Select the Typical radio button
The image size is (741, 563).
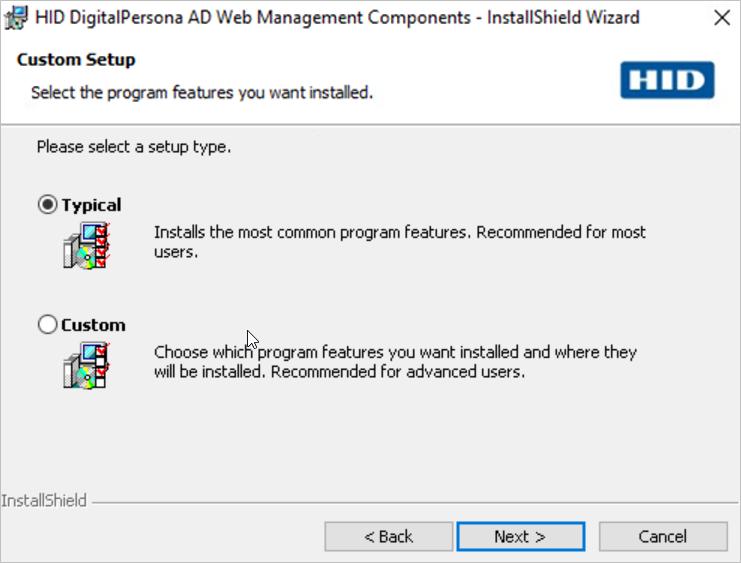click(48, 205)
